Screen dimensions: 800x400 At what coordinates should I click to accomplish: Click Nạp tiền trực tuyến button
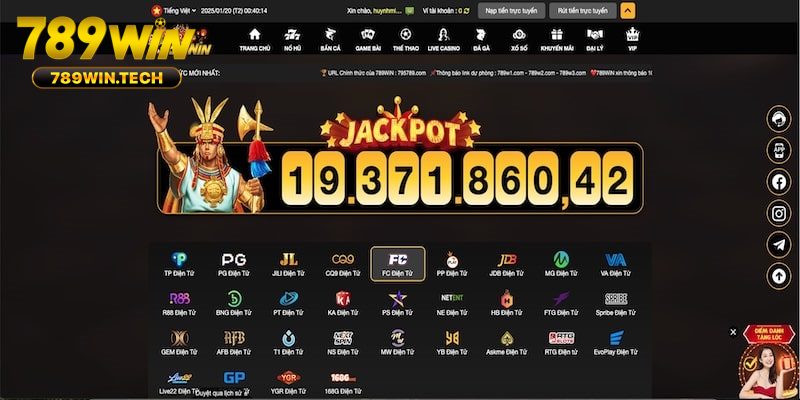point(511,11)
